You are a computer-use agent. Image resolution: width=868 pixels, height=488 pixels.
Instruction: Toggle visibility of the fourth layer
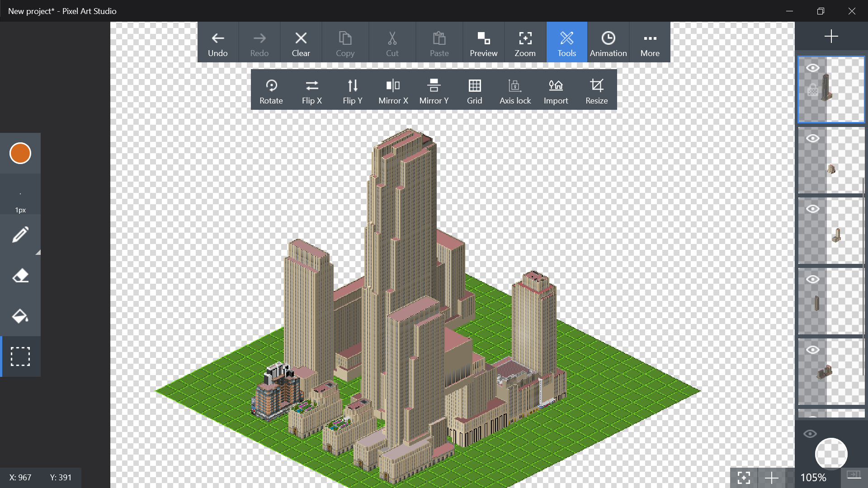813,279
